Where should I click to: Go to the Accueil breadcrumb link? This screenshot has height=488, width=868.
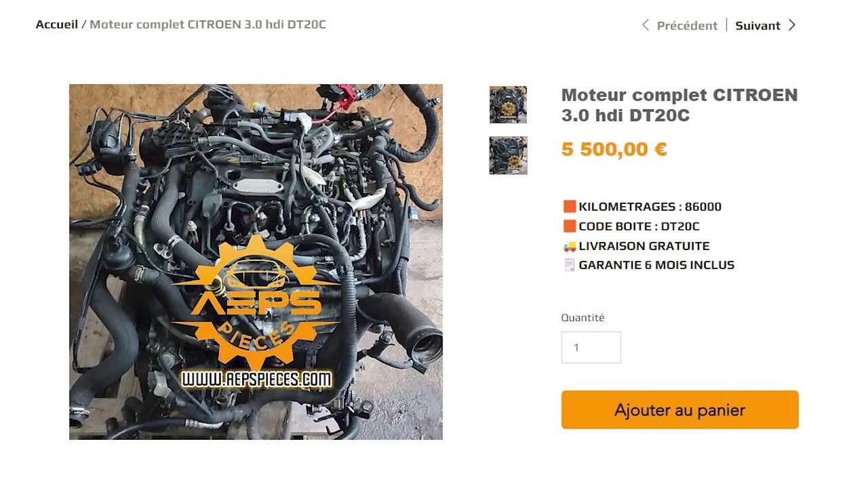(57, 24)
